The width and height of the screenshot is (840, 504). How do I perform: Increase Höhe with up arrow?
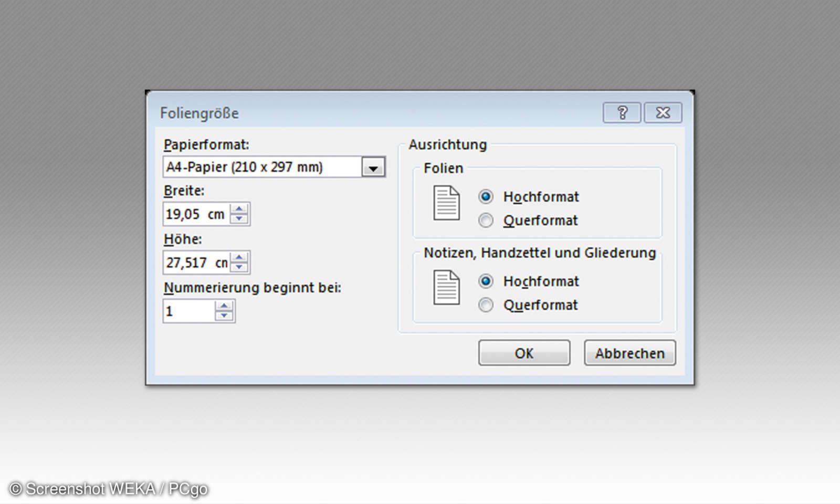(239, 257)
